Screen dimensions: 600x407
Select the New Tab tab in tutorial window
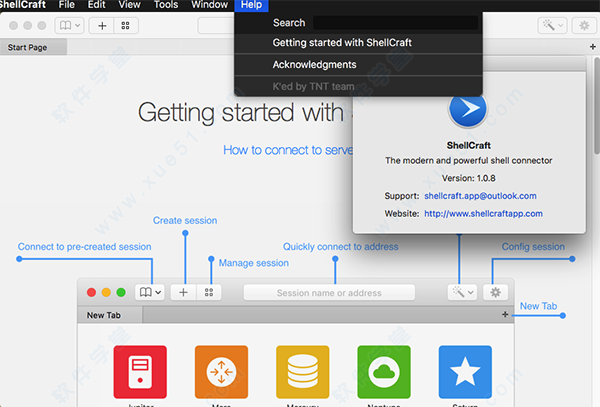tap(110, 315)
